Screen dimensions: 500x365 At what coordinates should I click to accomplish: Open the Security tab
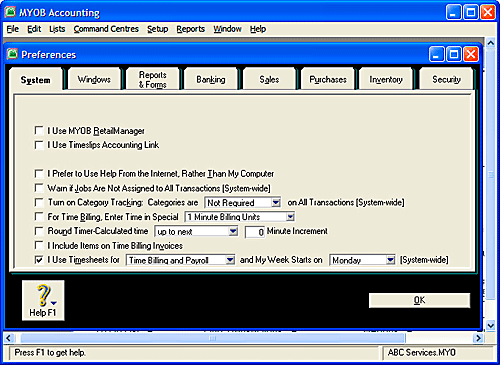coord(446,79)
